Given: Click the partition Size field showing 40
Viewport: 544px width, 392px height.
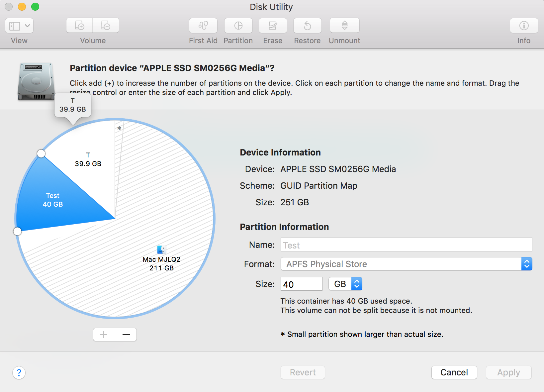Looking at the screenshot, I should [301, 284].
